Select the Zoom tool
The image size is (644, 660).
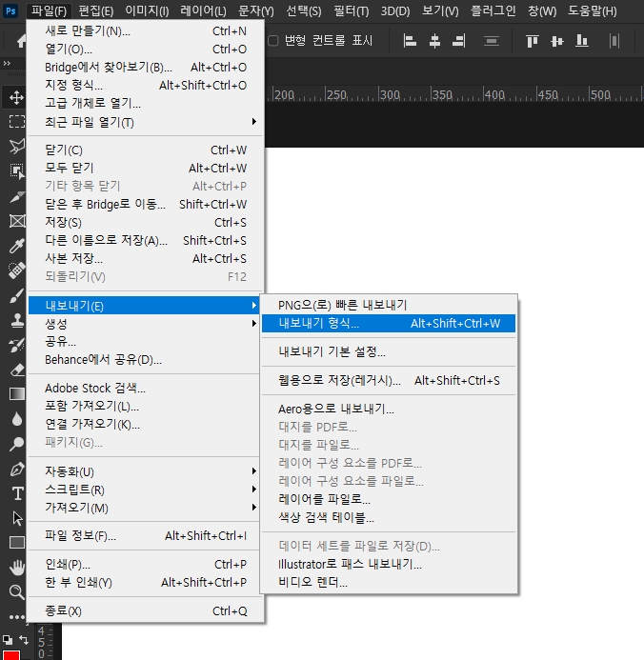tap(16, 592)
